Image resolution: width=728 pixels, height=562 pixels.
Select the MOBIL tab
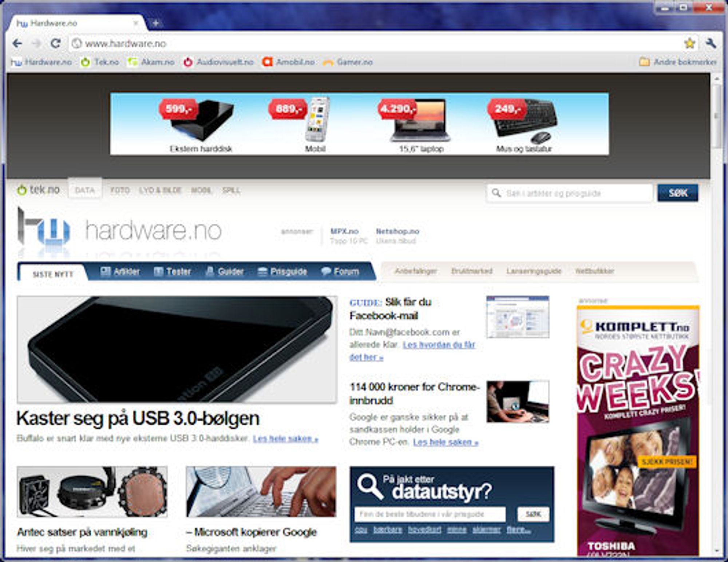[x=202, y=190]
